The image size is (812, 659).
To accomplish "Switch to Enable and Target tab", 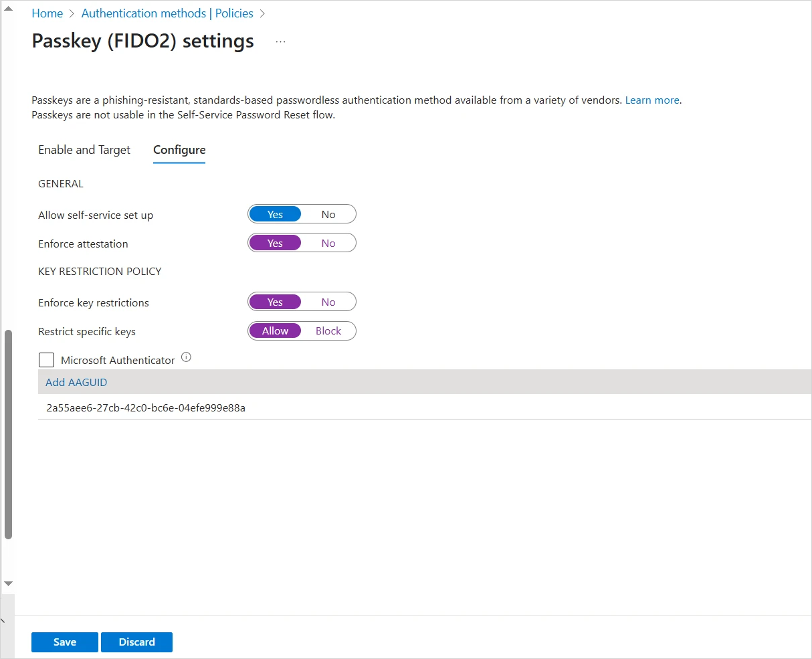I will tap(84, 150).
